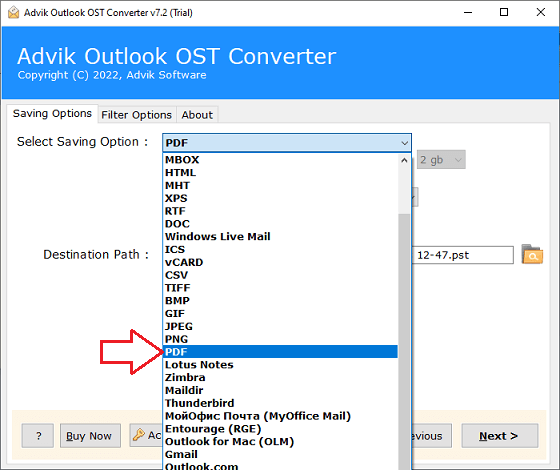
Task: Pick Outlook for Mac (OLM) option
Action: point(280,442)
